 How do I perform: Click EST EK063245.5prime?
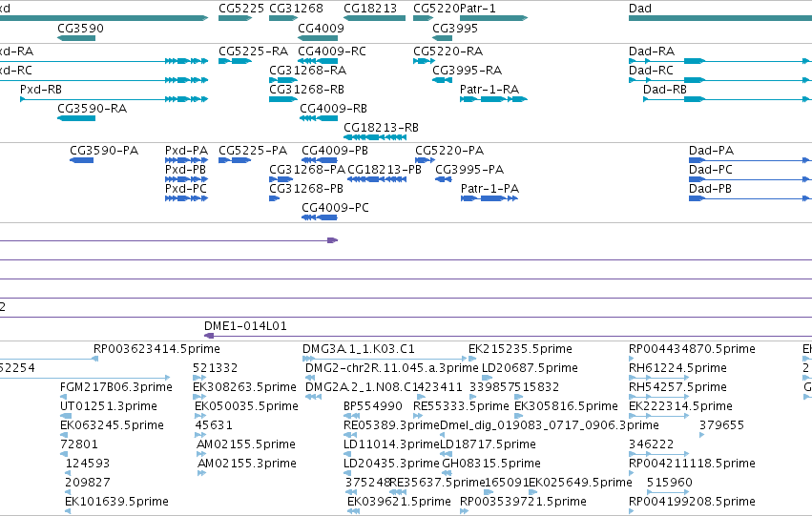pyautogui.click(x=63, y=435)
